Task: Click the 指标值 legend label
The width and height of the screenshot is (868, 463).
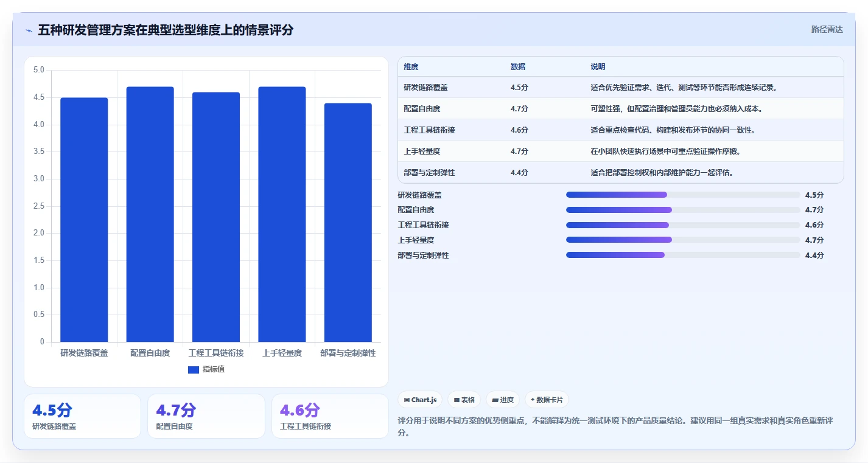Action: [x=213, y=369]
